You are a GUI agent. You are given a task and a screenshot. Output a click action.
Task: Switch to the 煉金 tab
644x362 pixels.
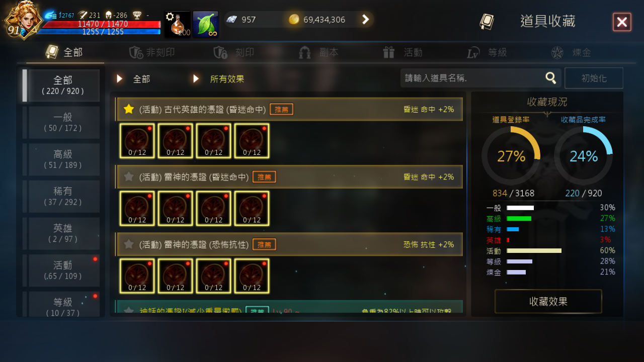[571, 52]
